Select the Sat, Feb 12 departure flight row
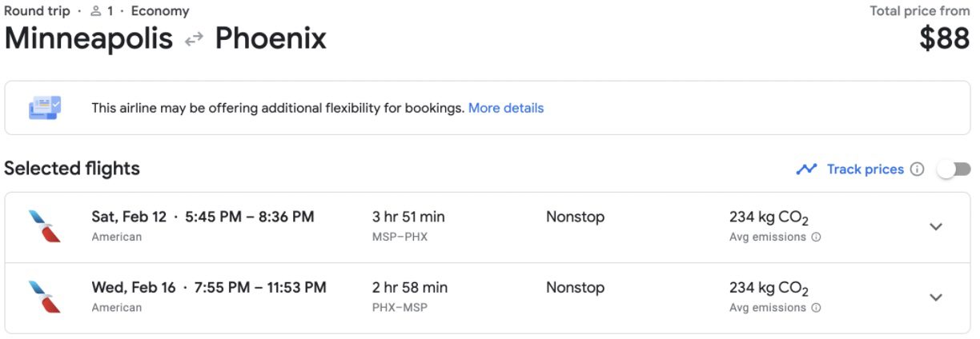This screenshot has height=339, width=980. 480,226
